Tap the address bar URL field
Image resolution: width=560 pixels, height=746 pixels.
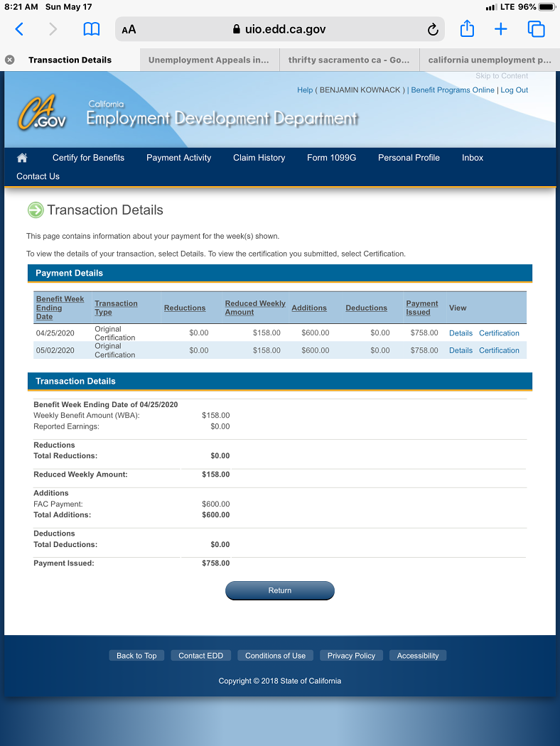(x=279, y=30)
